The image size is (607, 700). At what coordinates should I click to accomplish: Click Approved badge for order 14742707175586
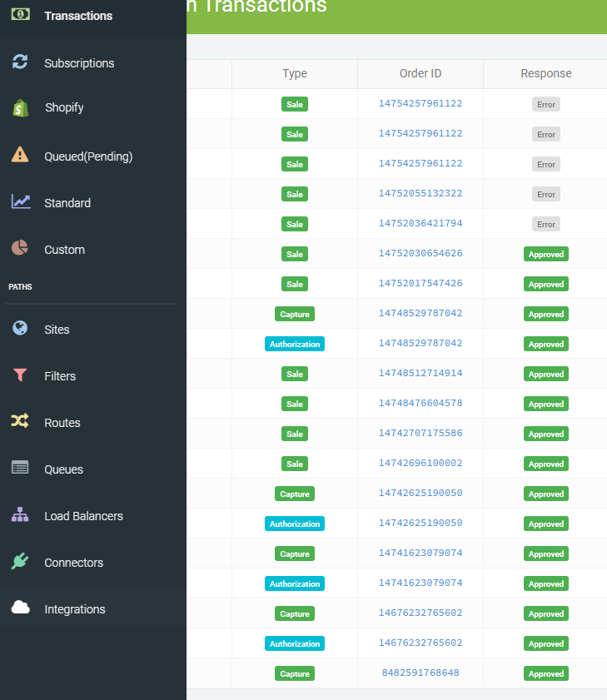tap(546, 434)
